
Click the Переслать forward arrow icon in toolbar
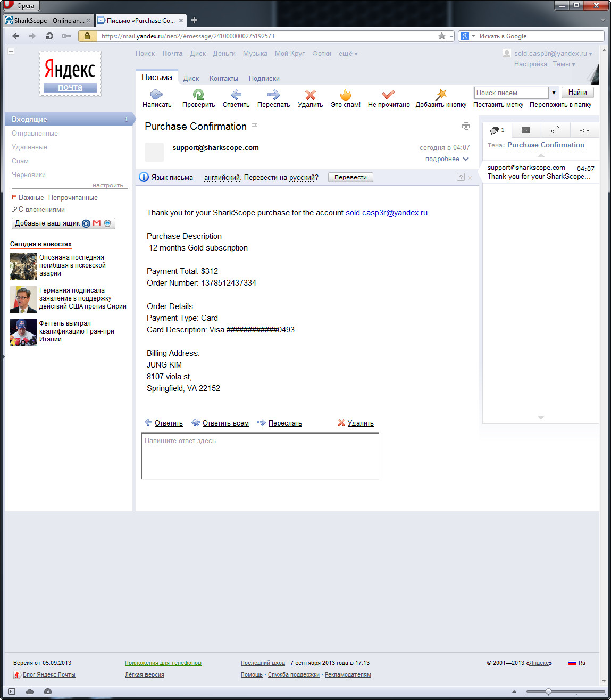[273, 95]
